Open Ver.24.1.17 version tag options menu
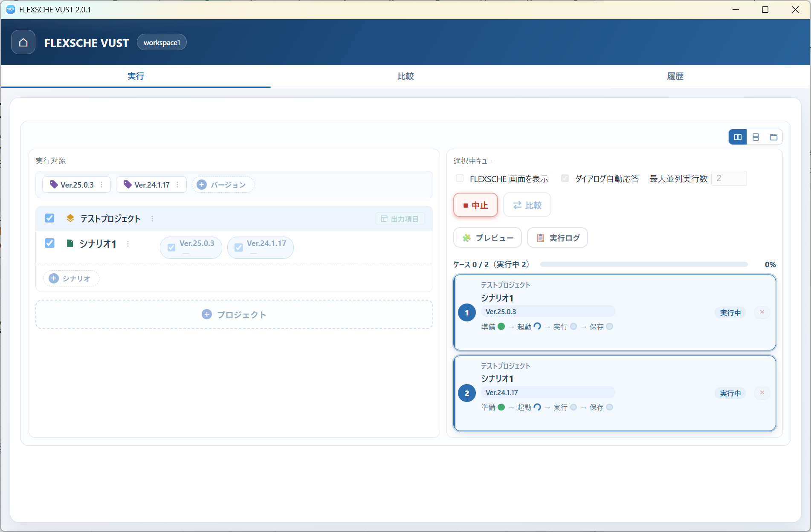 pos(177,185)
